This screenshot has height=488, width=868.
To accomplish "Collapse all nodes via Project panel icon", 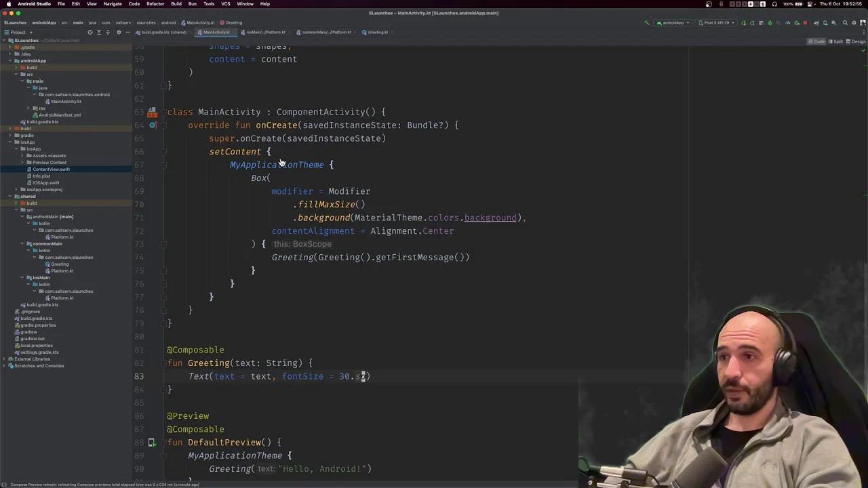I will point(108,33).
